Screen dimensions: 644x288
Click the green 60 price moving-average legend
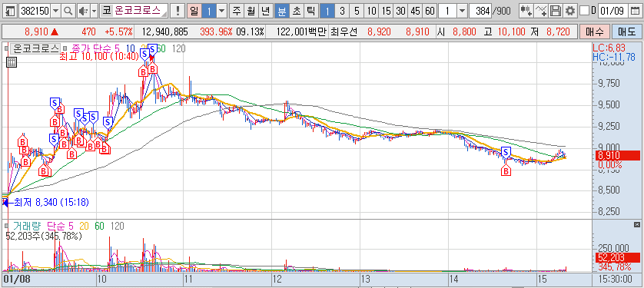pos(161,49)
